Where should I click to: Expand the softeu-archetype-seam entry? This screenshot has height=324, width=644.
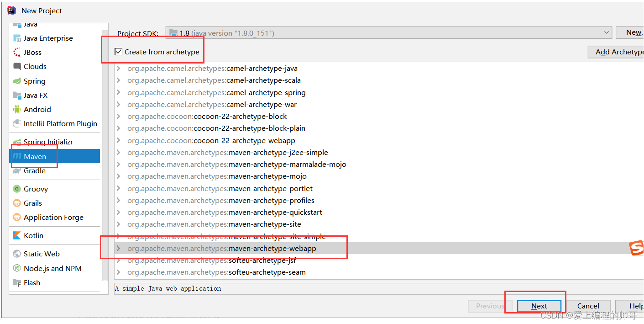[x=119, y=272]
